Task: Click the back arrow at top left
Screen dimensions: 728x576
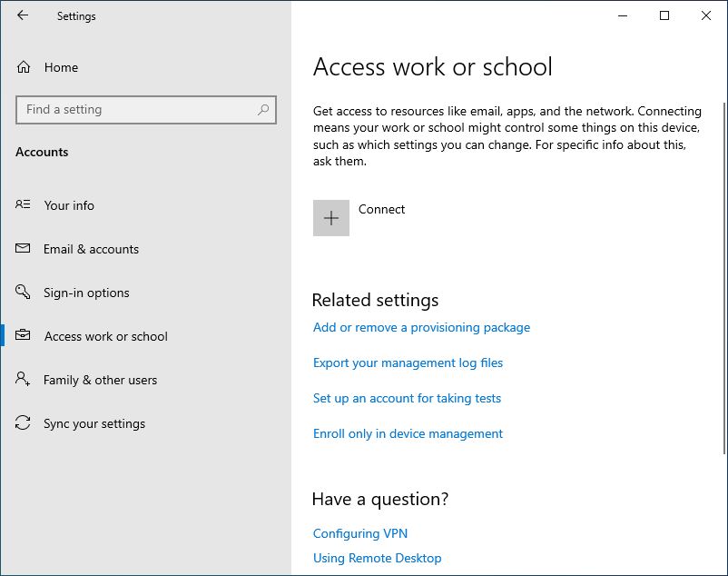Action: (21, 15)
